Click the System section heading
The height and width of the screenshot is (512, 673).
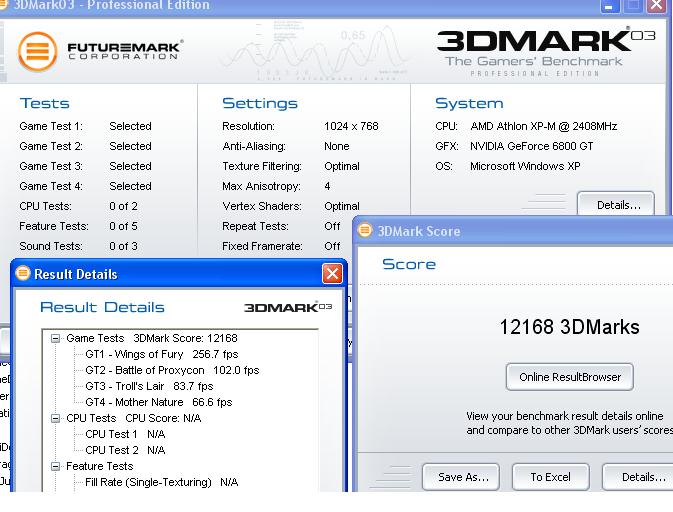[469, 103]
